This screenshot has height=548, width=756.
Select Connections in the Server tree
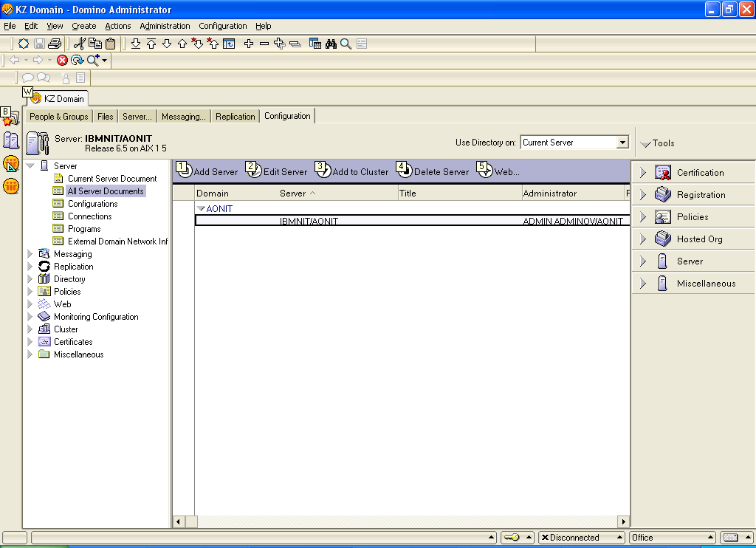pyautogui.click(x=89, y=216)
